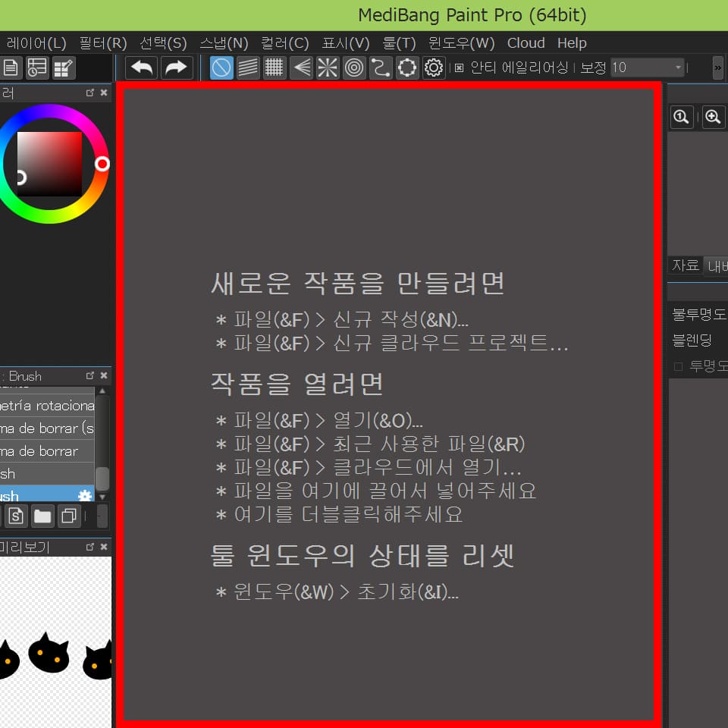The height and width of the screenshot is (728, 728).
Task: Select the parallel lines snap guide
Action: tap(248, 67)
